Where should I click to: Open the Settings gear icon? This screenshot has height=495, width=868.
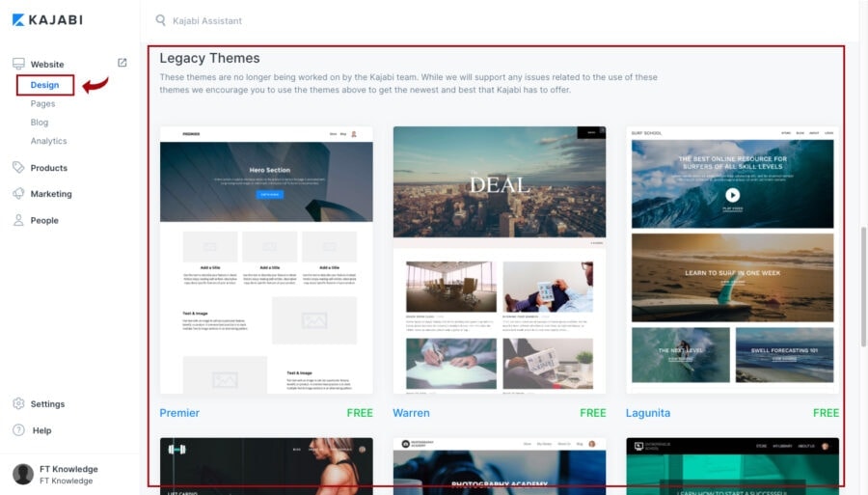click(x=18, y=404)
